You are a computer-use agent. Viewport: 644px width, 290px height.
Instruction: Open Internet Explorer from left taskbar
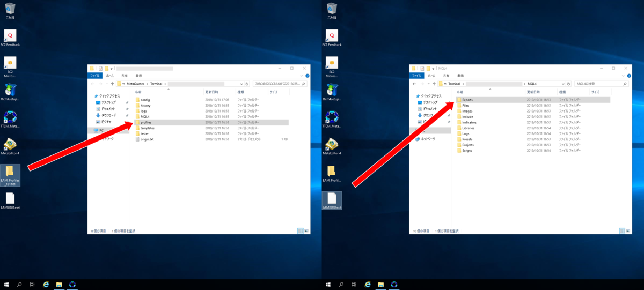pyautogui.click(x=46, y=284)
